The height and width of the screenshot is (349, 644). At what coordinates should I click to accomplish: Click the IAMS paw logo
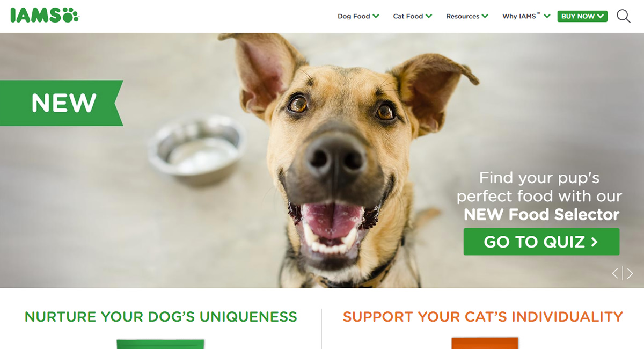(x=45, y=15)
